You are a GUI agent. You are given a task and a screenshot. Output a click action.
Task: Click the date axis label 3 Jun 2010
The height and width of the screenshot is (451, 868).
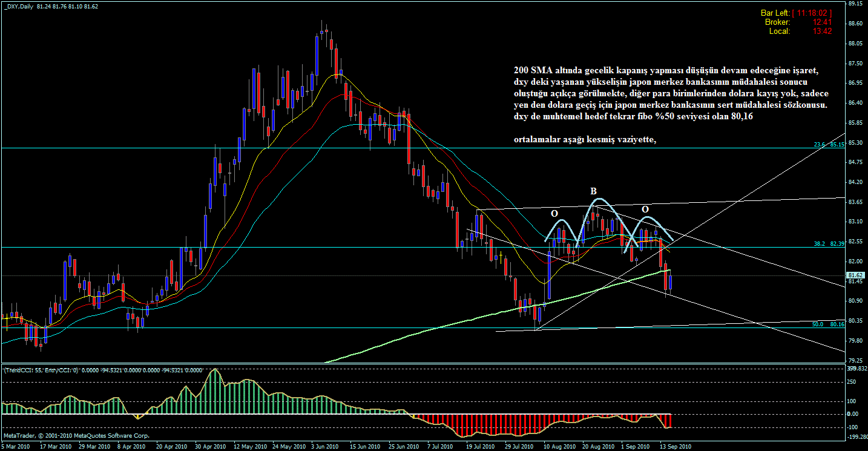[324, 447]
